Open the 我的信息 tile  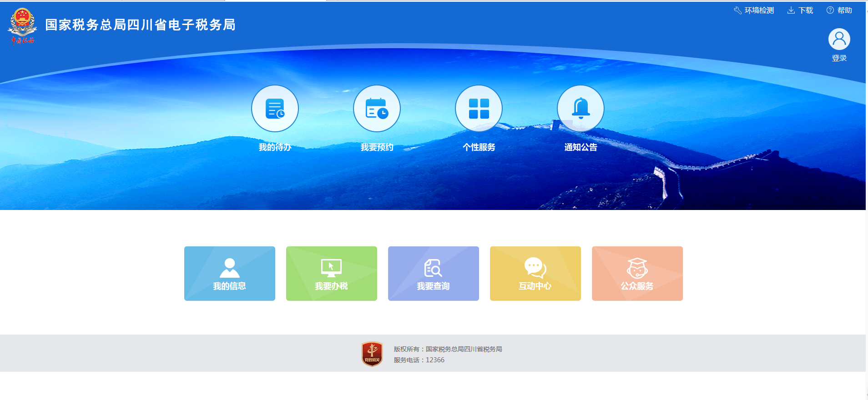click(x=230, y=273)
